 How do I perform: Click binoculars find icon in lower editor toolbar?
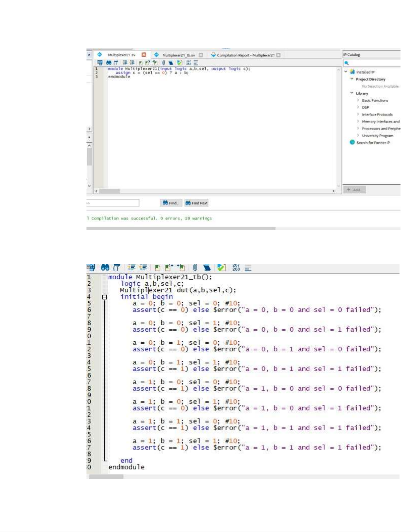coord(105,268)
